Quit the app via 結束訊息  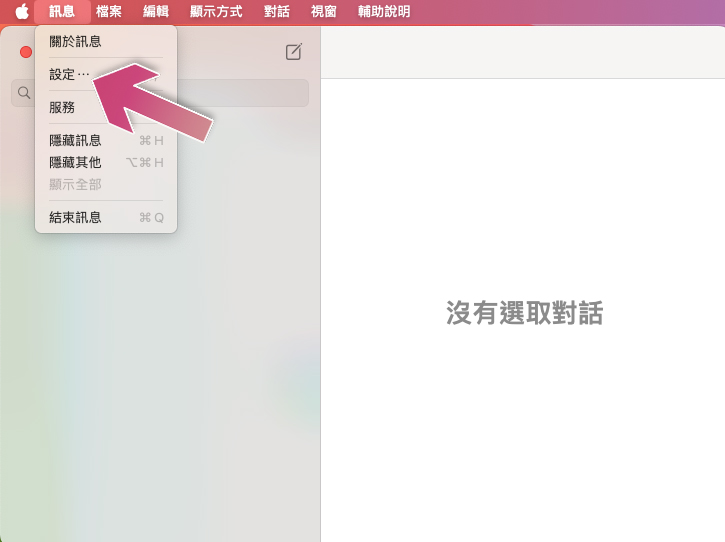click(x=75, y=217)
